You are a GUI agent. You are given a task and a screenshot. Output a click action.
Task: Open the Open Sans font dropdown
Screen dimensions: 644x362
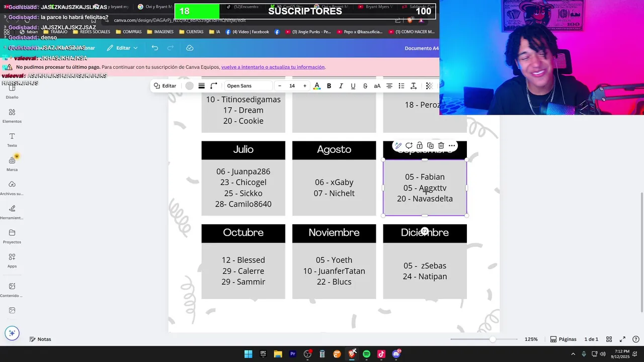click(248, 86)
